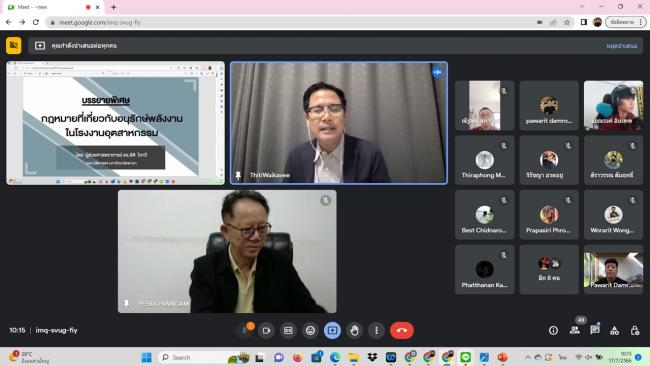Raise hand using the hand icon
Viewport: 650px width, 366px height.
354,330
